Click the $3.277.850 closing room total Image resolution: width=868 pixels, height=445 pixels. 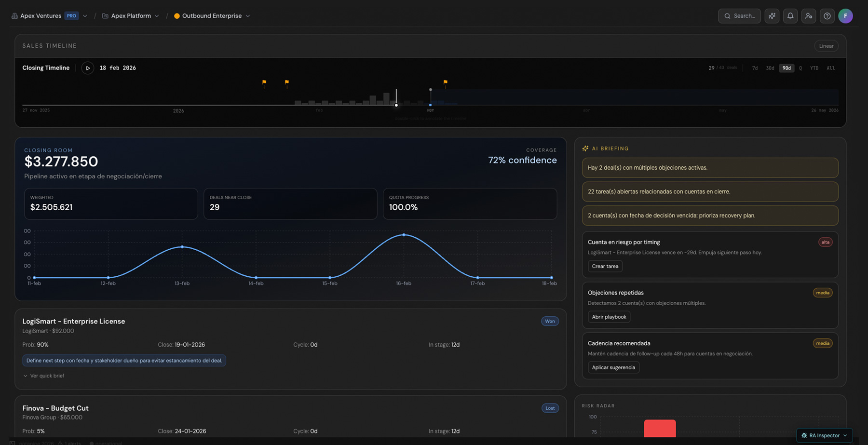coord(61,162)
